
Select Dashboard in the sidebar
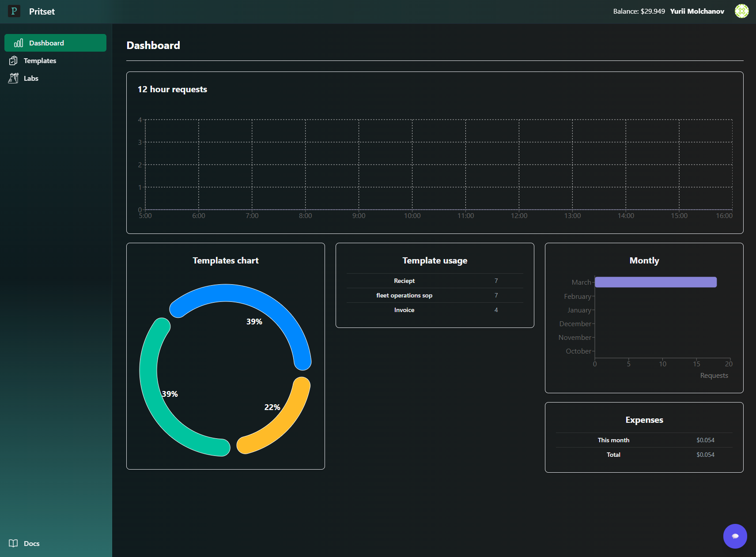tap(46, 43)
